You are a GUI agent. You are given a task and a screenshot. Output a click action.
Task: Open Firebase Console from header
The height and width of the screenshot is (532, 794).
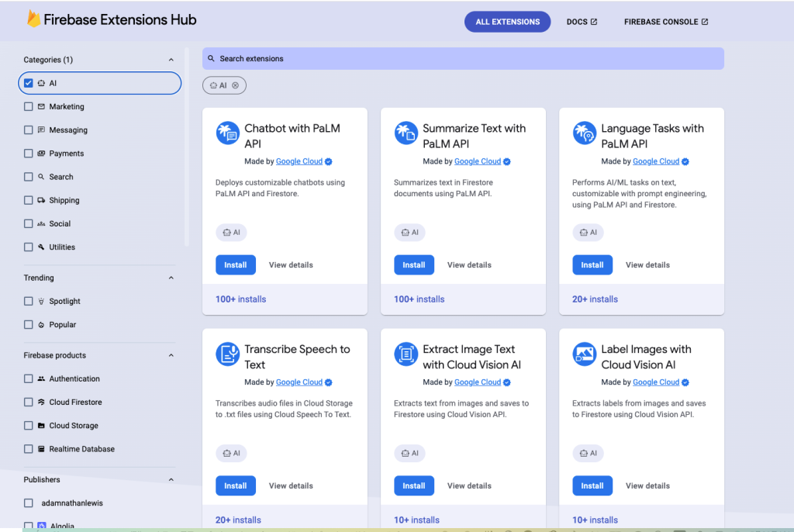point(665,22)
